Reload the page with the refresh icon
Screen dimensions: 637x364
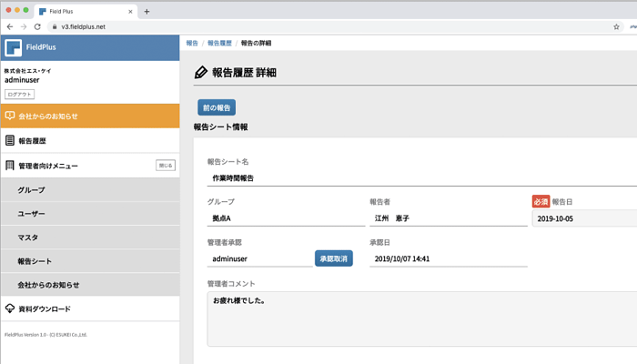click(x=38, y=27)
